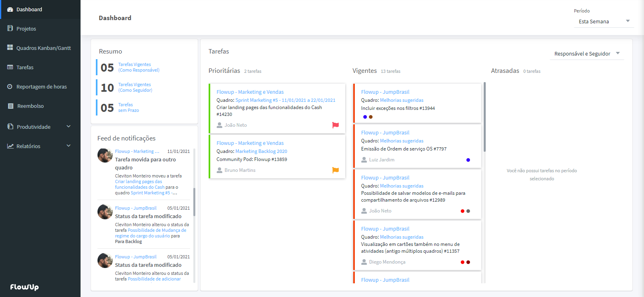This screenshot has height=297, width=644.
Task: Click the orange flag on Community Pod task
Action: (x=335, y=170)
